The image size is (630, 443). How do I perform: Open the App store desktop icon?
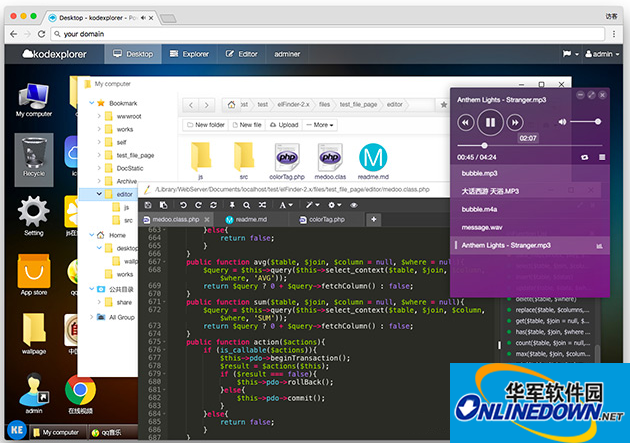click(x=34, y=275)
